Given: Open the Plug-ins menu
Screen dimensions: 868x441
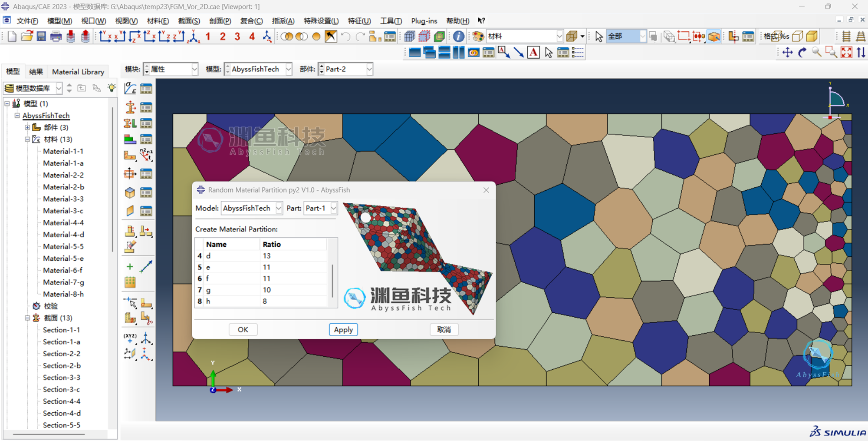Looking at the screenshot, I should click(424, 21).
